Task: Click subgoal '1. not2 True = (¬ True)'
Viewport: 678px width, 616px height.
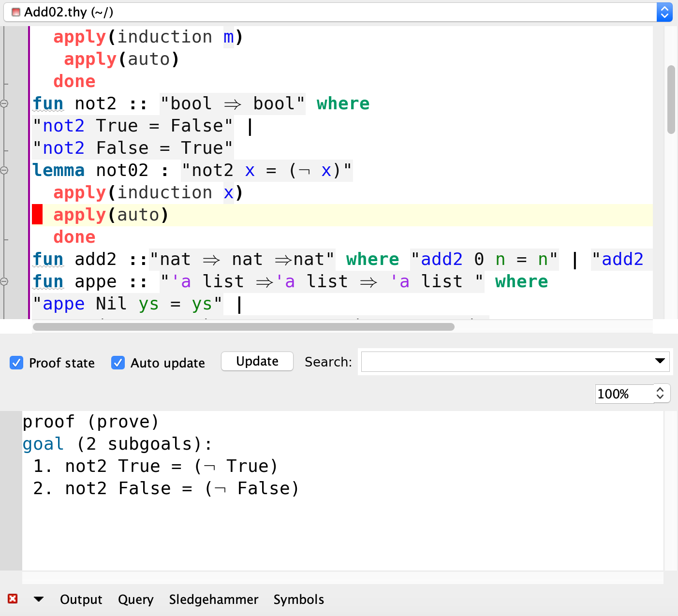Action: [156, 466]
